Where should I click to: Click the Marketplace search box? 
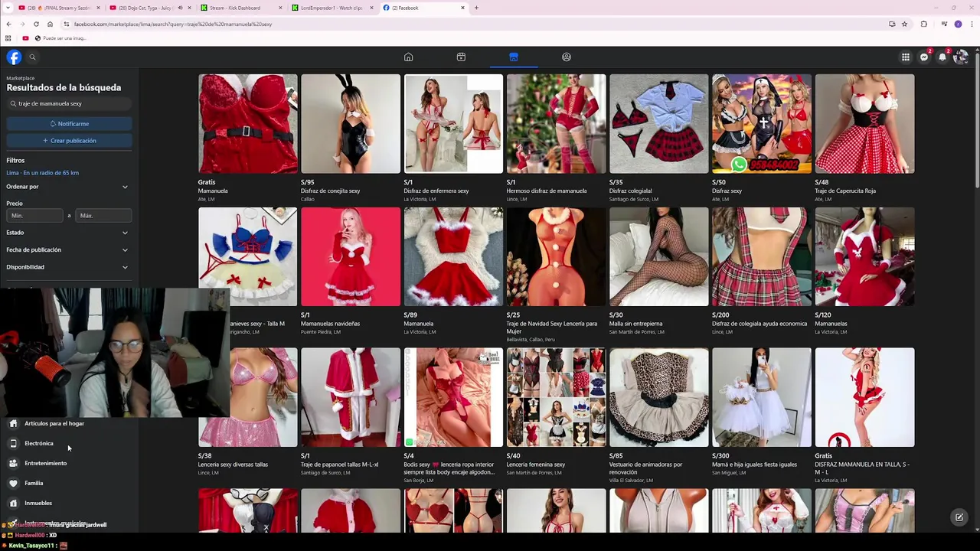69,103
